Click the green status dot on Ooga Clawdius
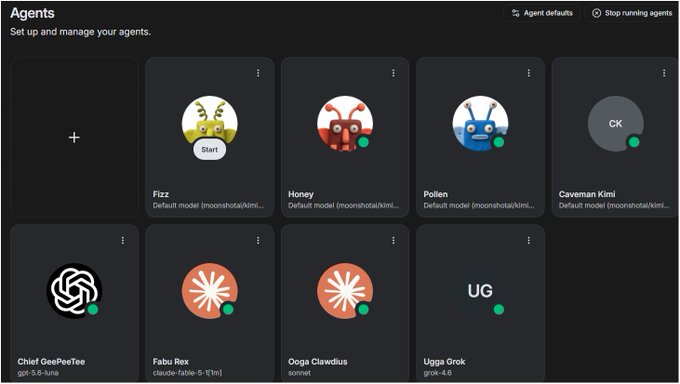 (363, 309)
